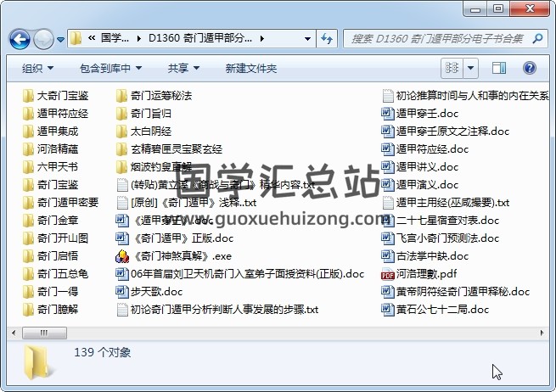
Task: Select the 大奇门宝鉴 folder
Action: point(55,95)
